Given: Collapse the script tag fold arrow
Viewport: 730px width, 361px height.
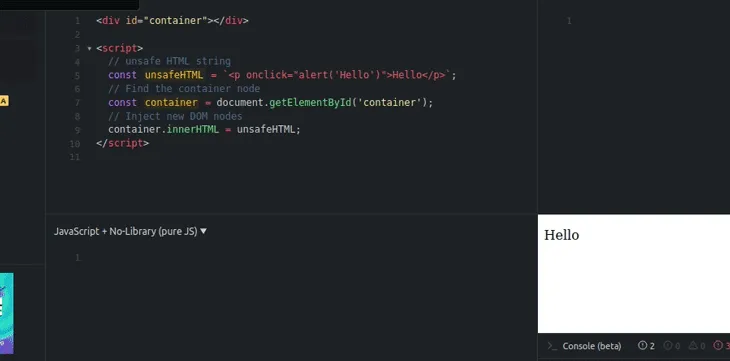Looking at the screenshot, I should tap(89, 48).
